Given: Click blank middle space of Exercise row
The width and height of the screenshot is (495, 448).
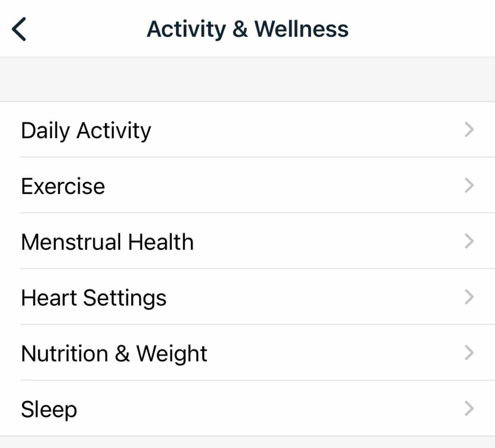Looking at the screenshot, I should [x=278, y=185].
